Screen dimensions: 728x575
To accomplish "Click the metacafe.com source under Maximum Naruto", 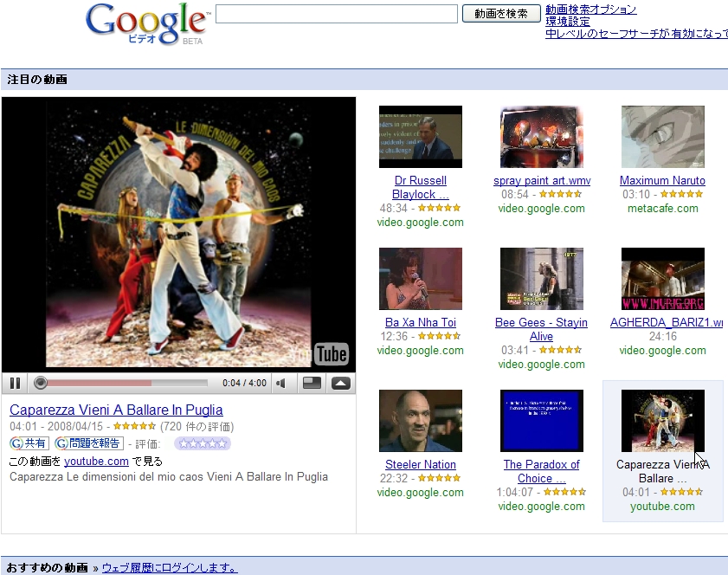I will (662, 208).
